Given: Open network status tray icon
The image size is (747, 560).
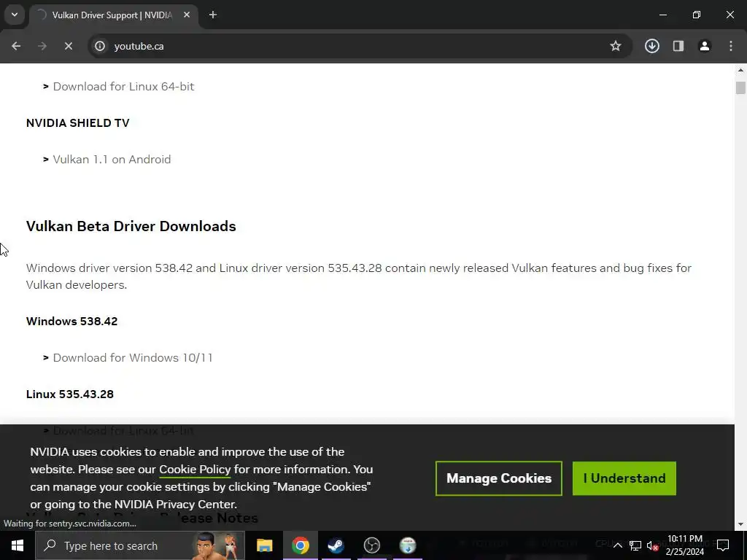Looking at the screenshot, I should point(635,545).
